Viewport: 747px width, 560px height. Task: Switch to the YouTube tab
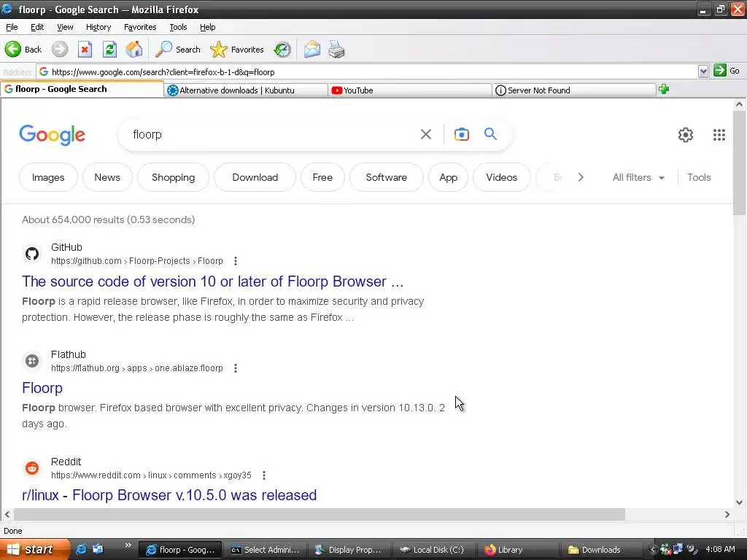[410, 90]
